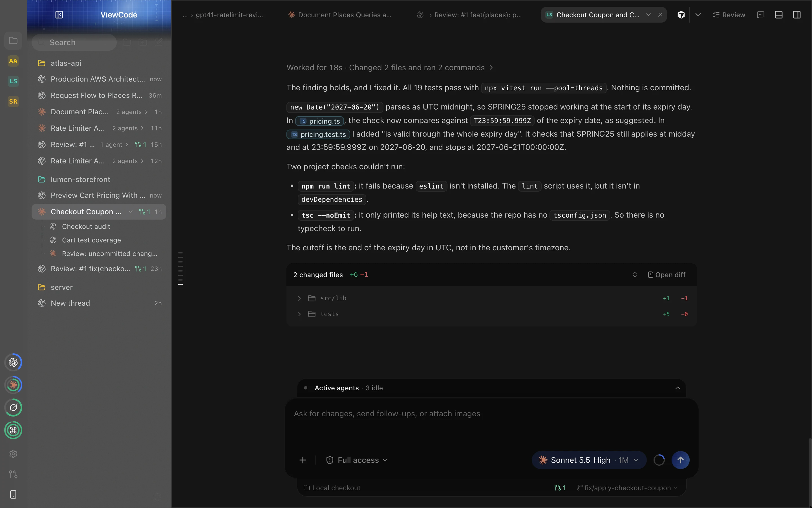Image resolution: width=812 pixels, height=508 pixels.
Task: Click the Open diff button
Action: (x=667, y=275)
